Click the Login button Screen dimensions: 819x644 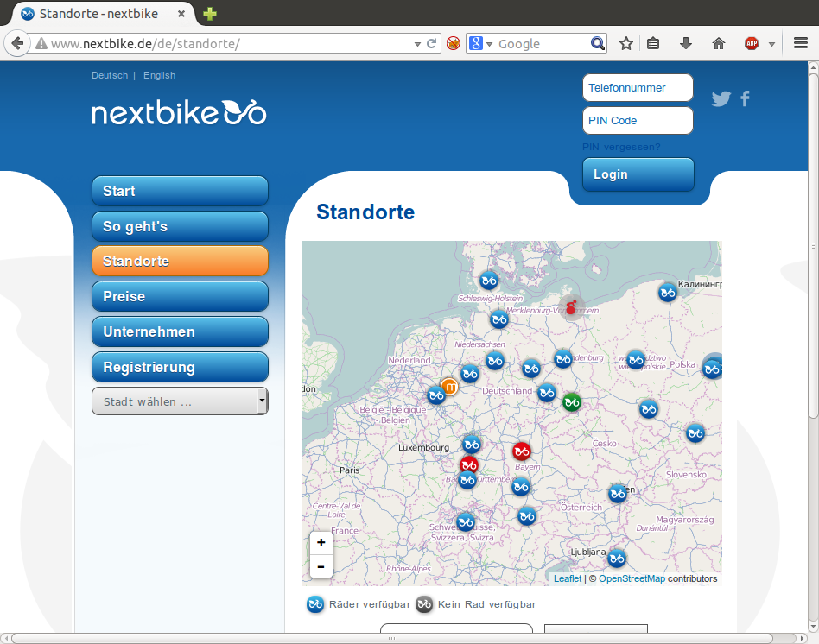tap(638, 174)
